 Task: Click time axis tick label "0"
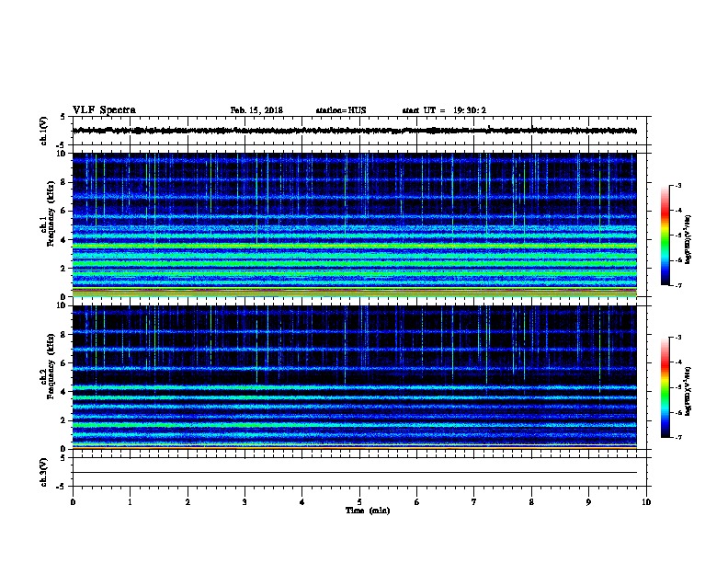pos(73,501)
